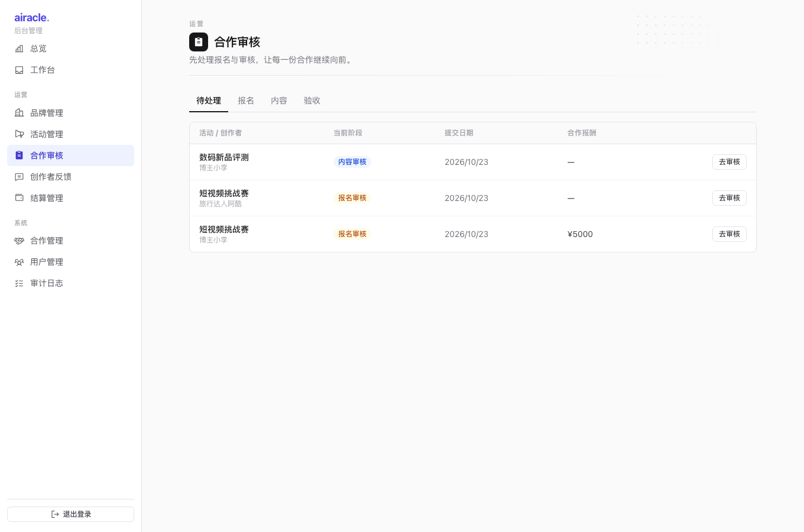Click 去审核 in the ¥5000 row
This screenshot has width=804, height=532.
(x=730, y=234)
